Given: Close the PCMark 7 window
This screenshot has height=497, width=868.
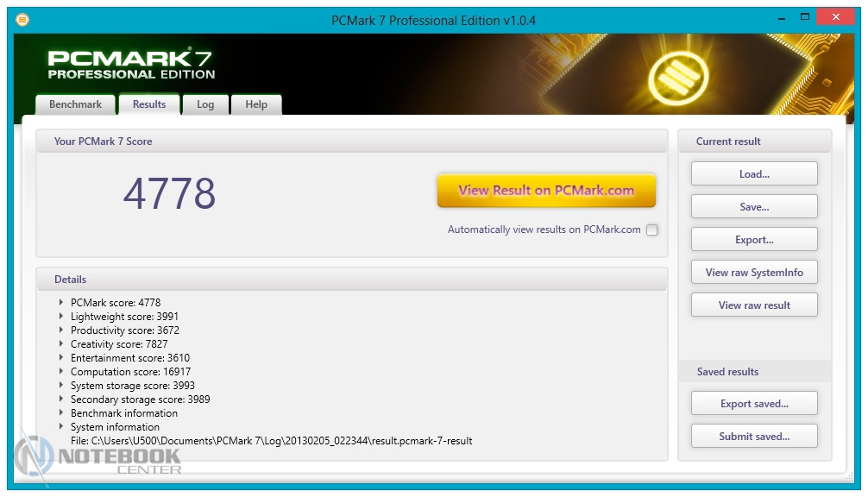Looking at the screenshot, I should tap(837, 16).
